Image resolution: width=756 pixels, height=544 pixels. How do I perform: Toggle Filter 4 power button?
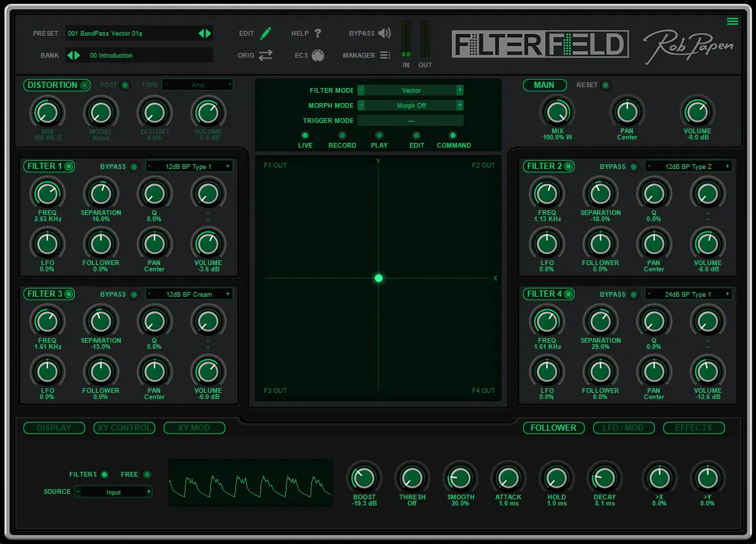[568, 294]
